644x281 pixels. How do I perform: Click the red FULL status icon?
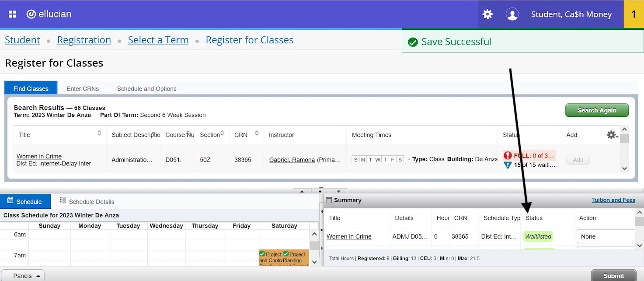tap(508, 155)
